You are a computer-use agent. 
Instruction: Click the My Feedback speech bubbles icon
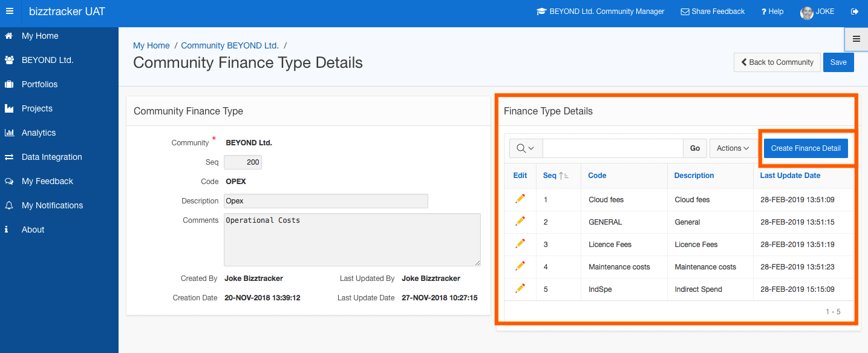9,181
